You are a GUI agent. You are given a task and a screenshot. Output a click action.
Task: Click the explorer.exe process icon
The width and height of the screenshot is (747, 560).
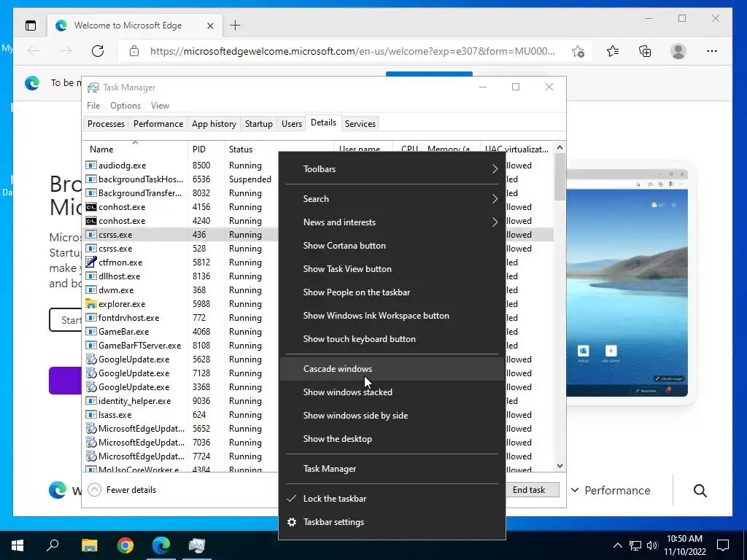pos(90,304)
